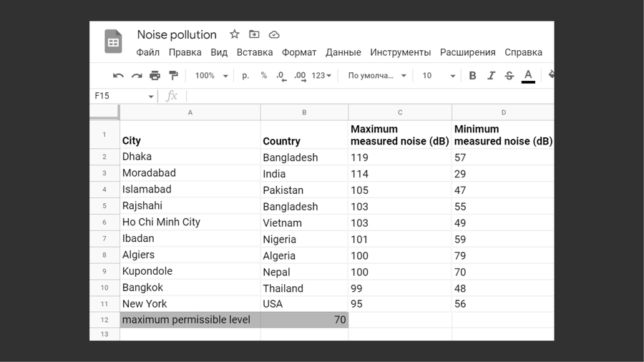Image resolution: width=644 pixels, height=362 pixels.
Task: Click the print icon
Action: (x=155, y=75)
